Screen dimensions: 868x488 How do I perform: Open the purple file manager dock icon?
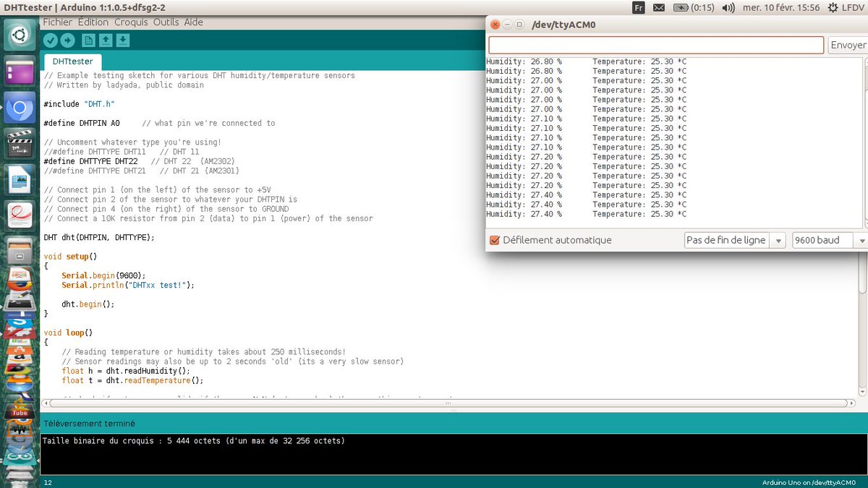[20, 72]
